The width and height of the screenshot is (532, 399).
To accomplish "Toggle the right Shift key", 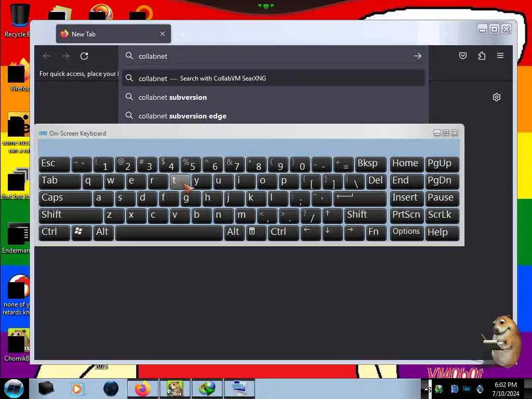I will tap(365, 216).
